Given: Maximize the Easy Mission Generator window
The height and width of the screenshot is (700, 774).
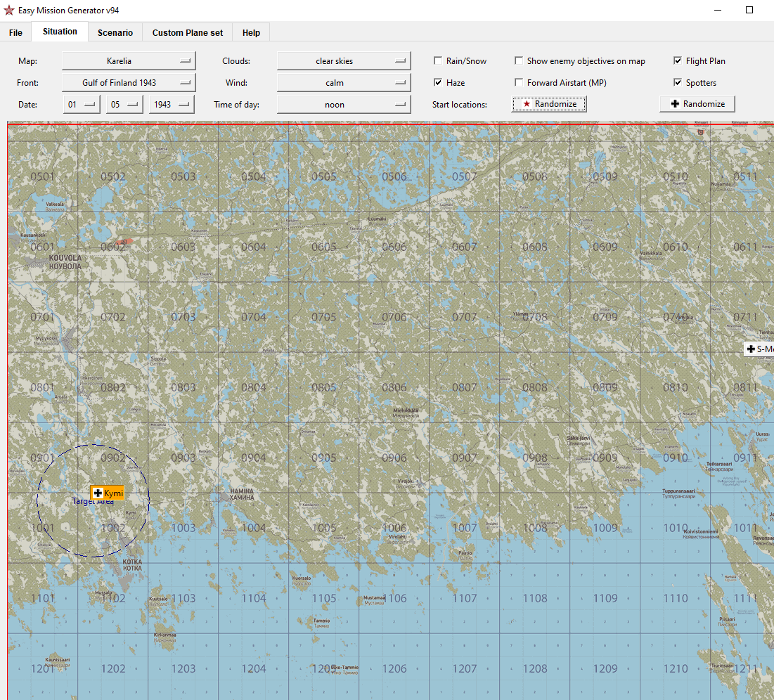Looking at the screenshot, I should pyautogui.click(x=749, y=11).
